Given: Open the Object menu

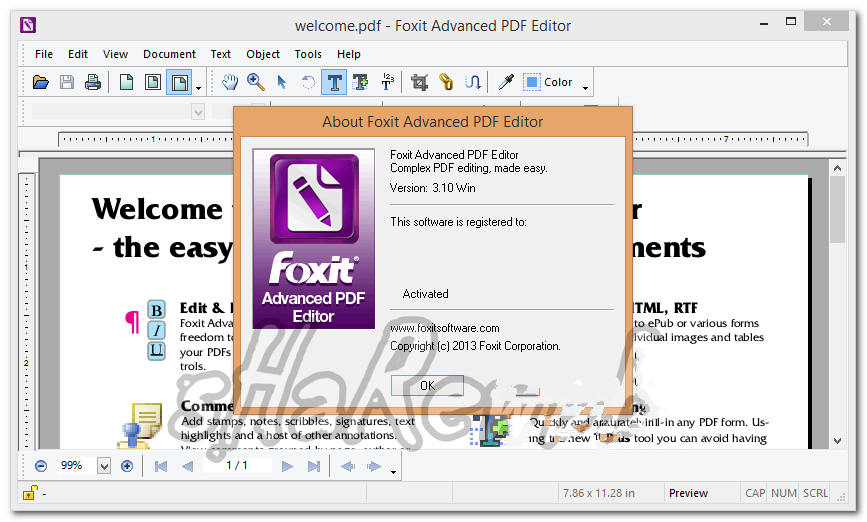Looking at the screenshot, I should tap(263, 54).
